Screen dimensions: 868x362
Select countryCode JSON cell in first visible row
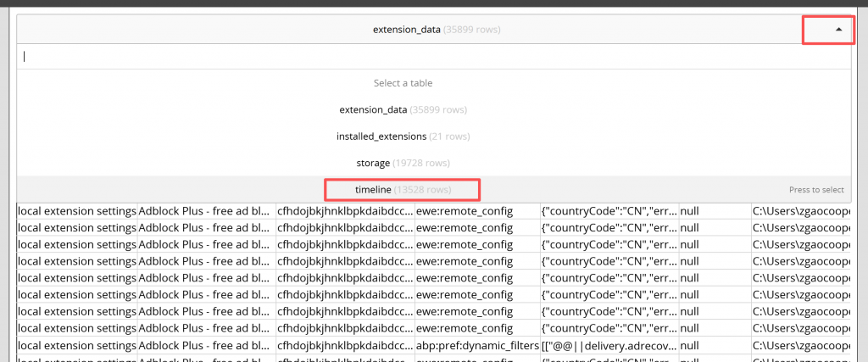point(609,210)
